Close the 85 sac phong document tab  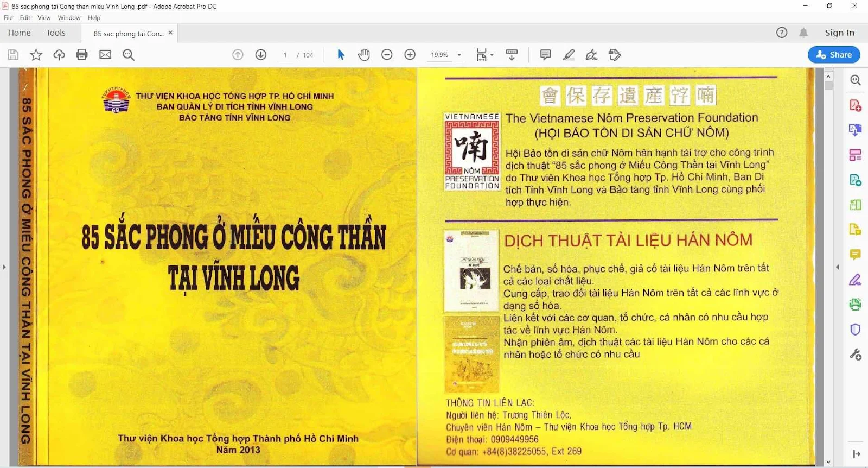(x=170, y=33)
